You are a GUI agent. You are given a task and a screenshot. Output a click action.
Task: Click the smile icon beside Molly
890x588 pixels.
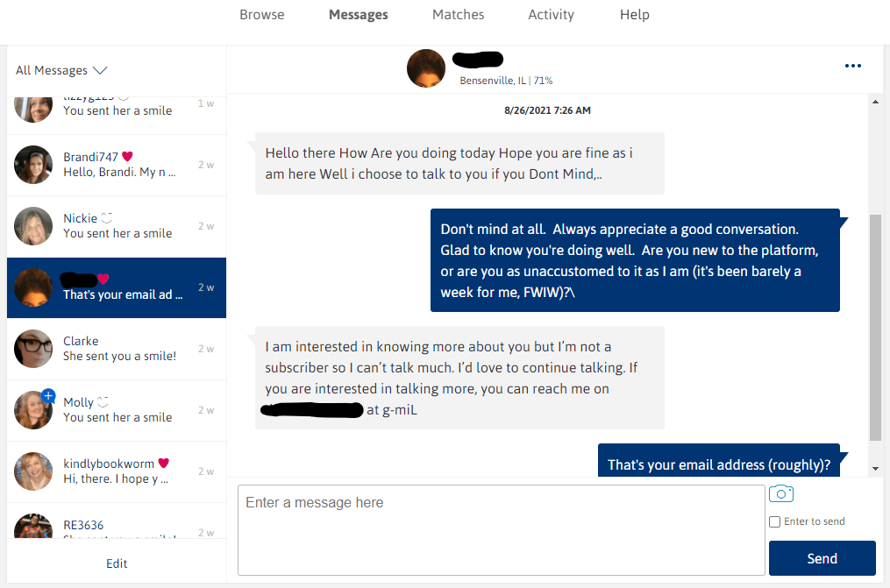pos(103,402)
